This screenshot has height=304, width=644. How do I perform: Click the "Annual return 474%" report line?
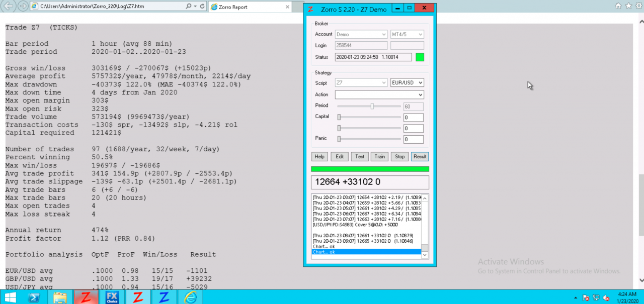click(58, 230)
